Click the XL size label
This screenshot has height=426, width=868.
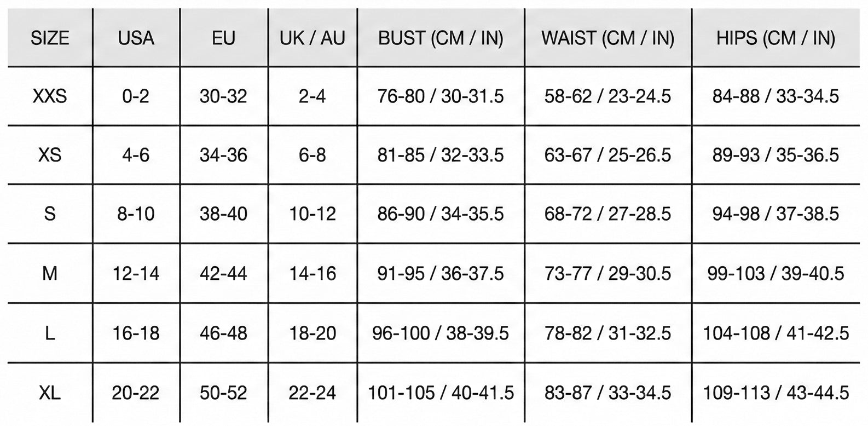point(50,393)
